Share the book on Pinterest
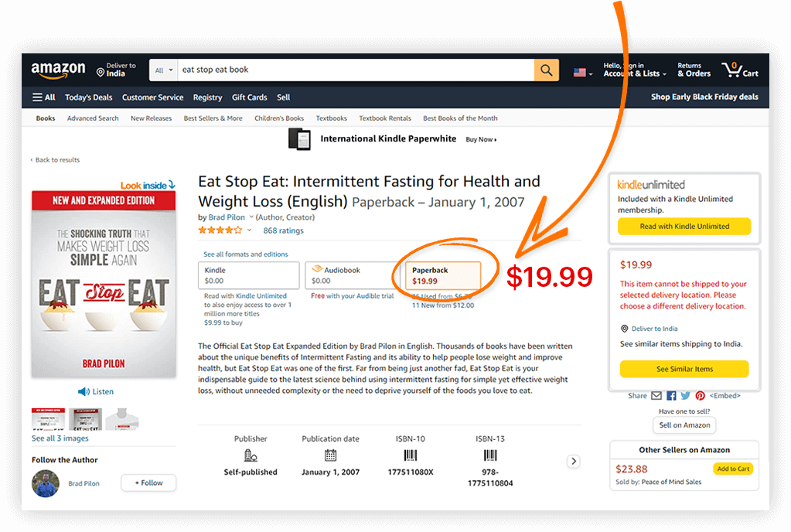The image size is (791, 532). (700, 396)
